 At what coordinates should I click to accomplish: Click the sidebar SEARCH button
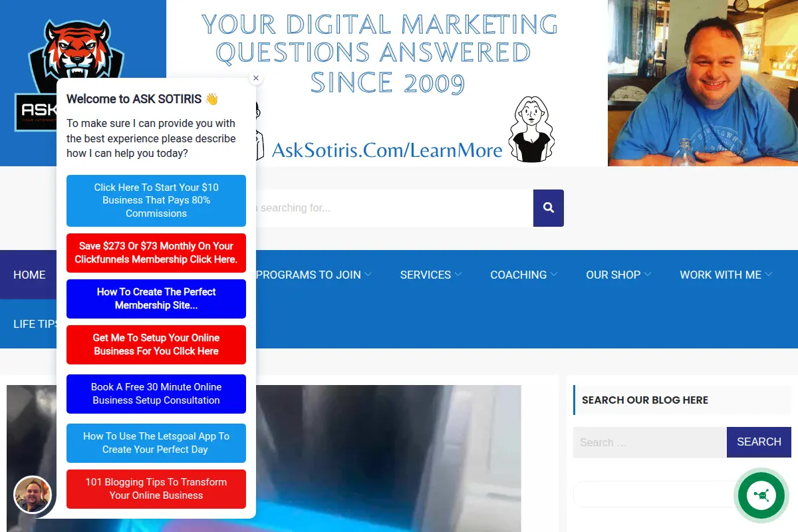pyautogui.click(x=759, y=442)
